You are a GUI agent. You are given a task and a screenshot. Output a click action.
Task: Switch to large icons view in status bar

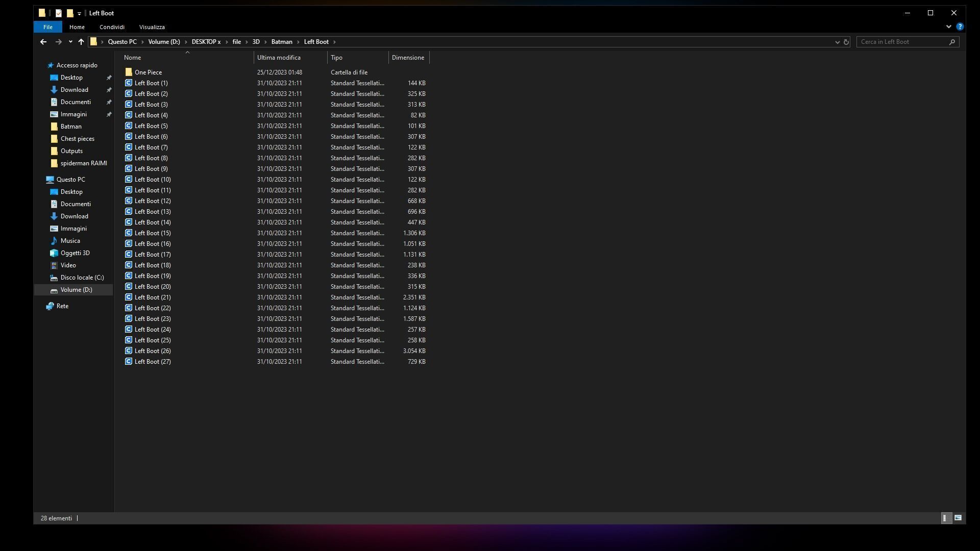click(958, 518)
